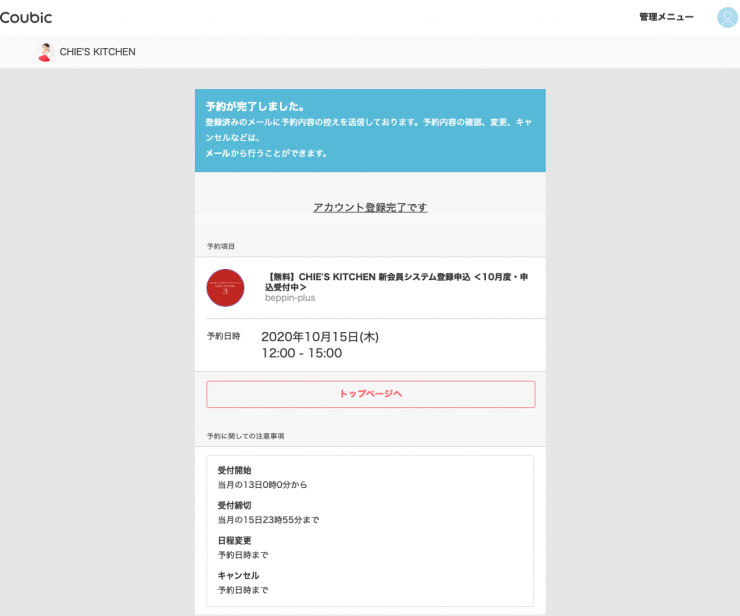Open the user account avatar icon

point(727,17)
